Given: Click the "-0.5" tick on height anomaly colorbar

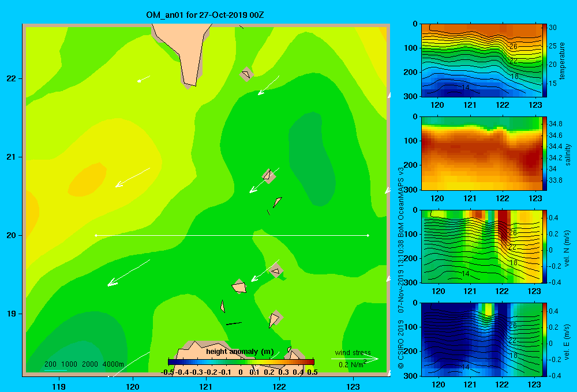Looking at the screenshot, I should point(167,372).
